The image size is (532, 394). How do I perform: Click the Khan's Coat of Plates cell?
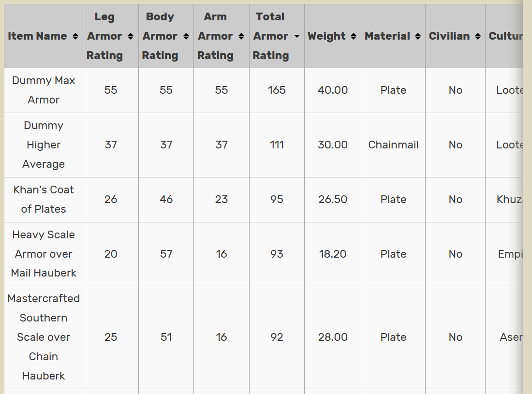(44, 199)
